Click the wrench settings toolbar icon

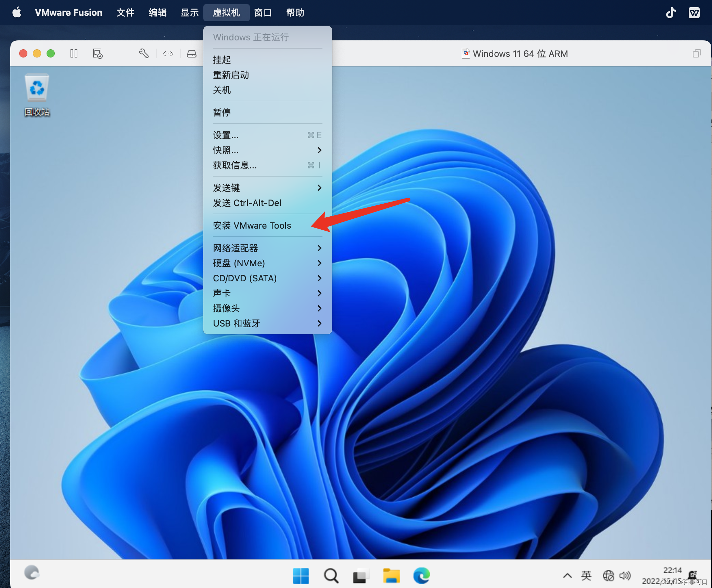143,53
